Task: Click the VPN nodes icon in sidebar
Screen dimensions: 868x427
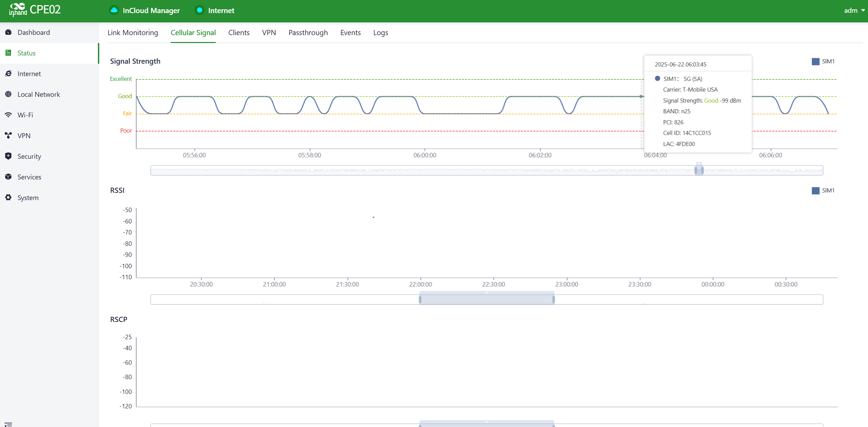Action: point(9,136)
